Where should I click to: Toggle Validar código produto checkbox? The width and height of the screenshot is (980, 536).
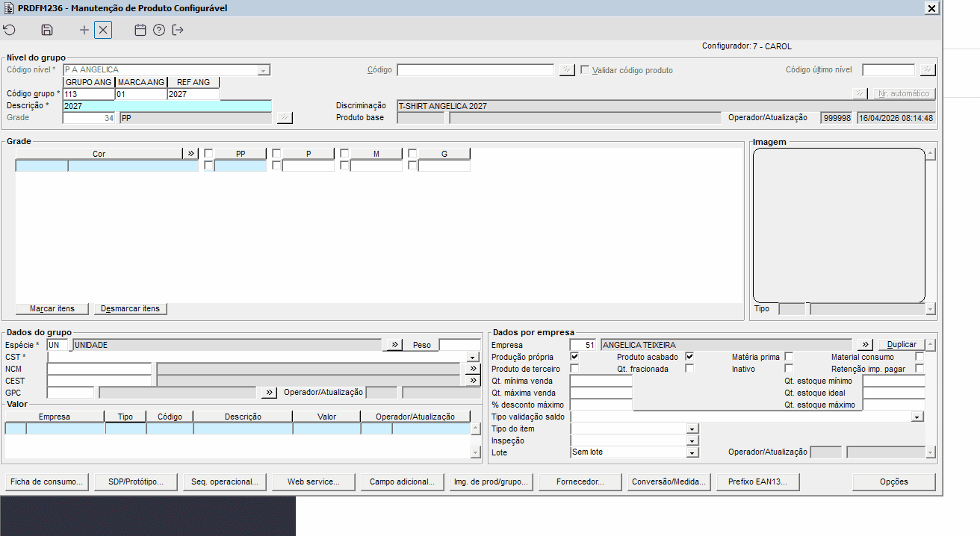586,70
